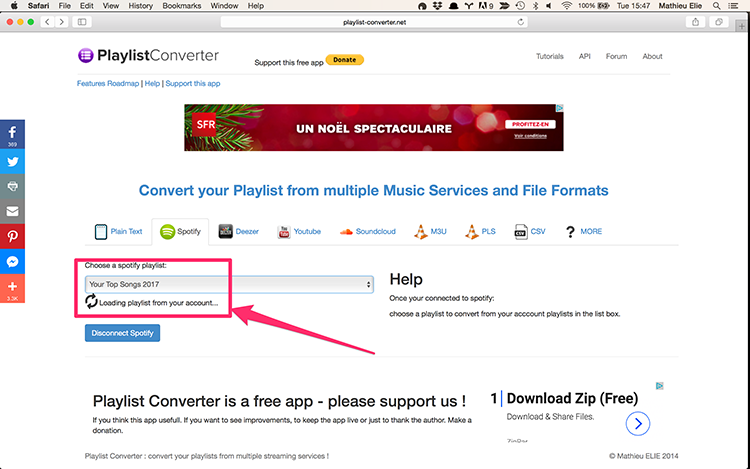Go forward with Safari's forward arrow
This screenshot has width=750, height=469.
(x=61, y=22)
